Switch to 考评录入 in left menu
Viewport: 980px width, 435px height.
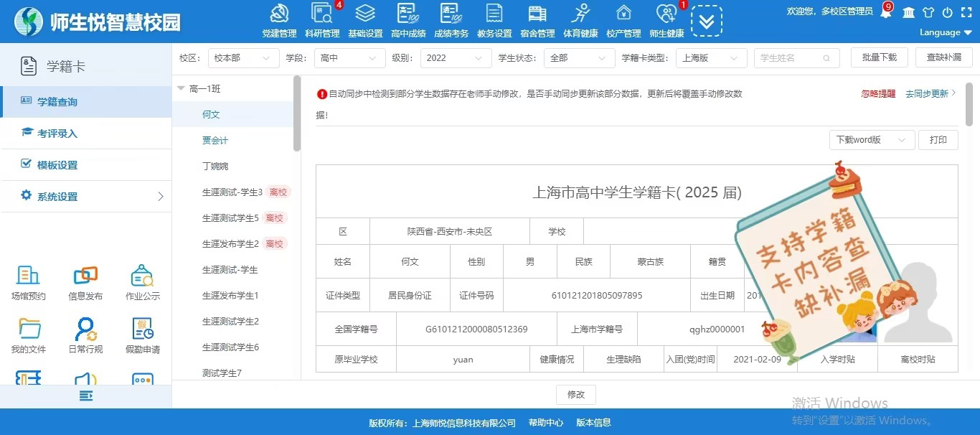tap(57, 134)
